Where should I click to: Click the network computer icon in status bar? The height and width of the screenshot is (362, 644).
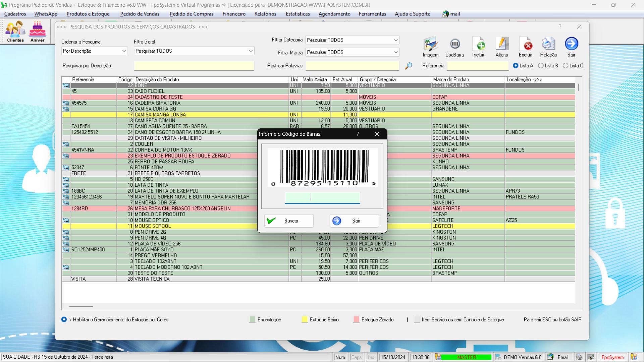pos(591,357)
